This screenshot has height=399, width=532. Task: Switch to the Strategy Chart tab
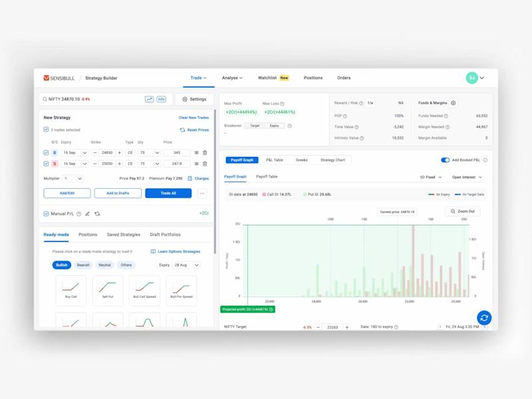click(332, 160)
